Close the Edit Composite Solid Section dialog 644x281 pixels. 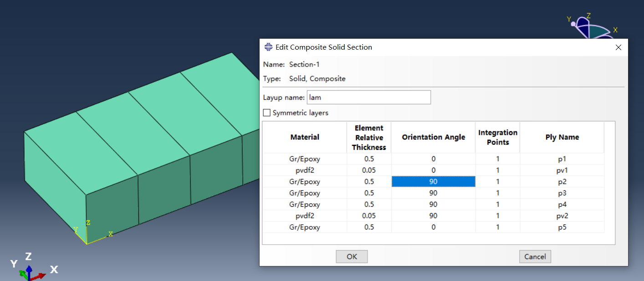click(x=618, y=47)
